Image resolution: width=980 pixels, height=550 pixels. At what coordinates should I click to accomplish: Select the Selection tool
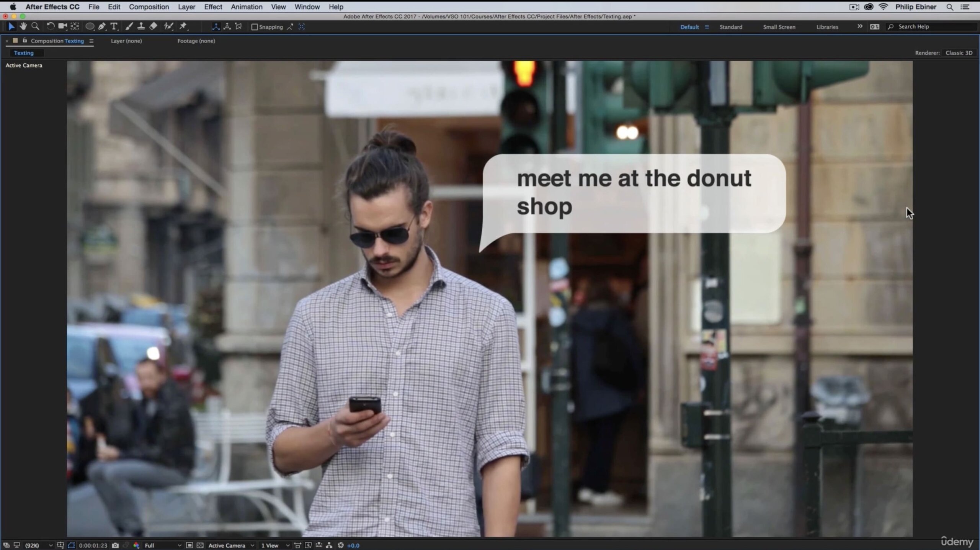10,26
